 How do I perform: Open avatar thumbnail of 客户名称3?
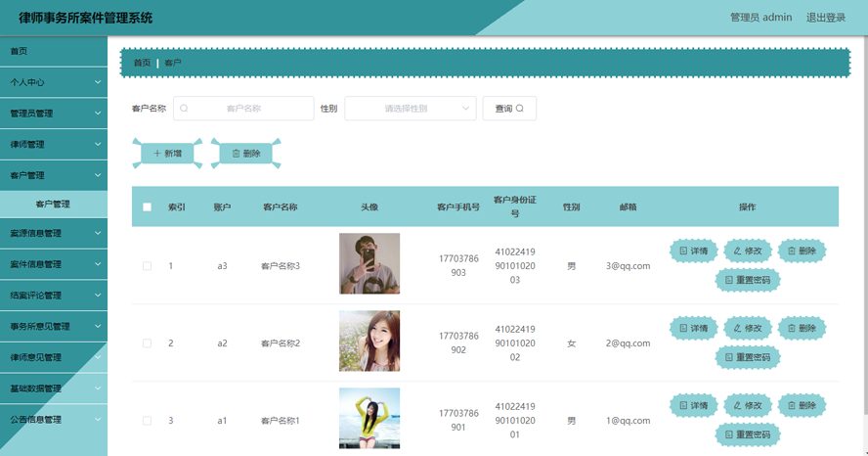(369, 263)
